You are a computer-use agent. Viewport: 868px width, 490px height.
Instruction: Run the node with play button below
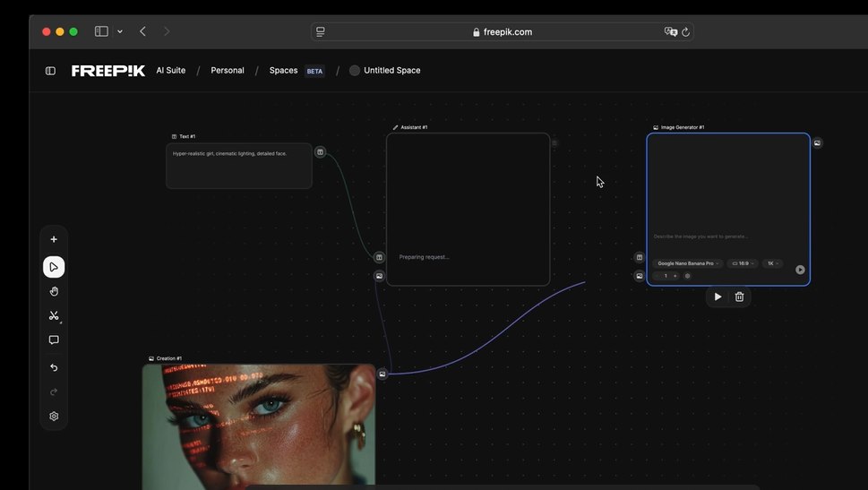pyautogui.click(x=718, y=297)
